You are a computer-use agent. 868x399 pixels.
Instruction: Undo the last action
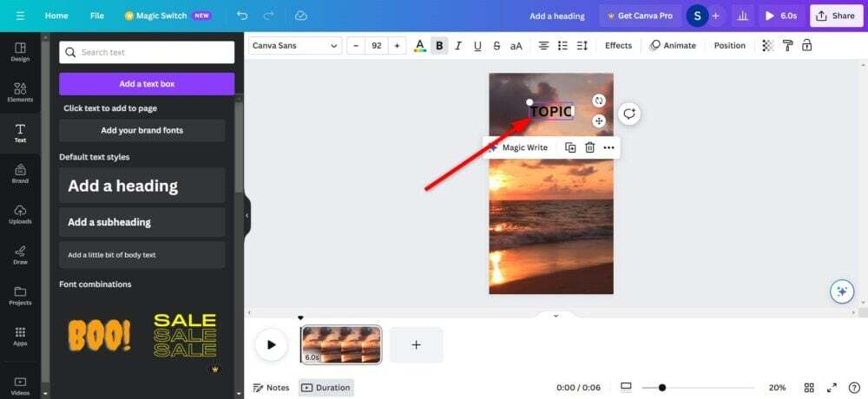tap(242, 16)
